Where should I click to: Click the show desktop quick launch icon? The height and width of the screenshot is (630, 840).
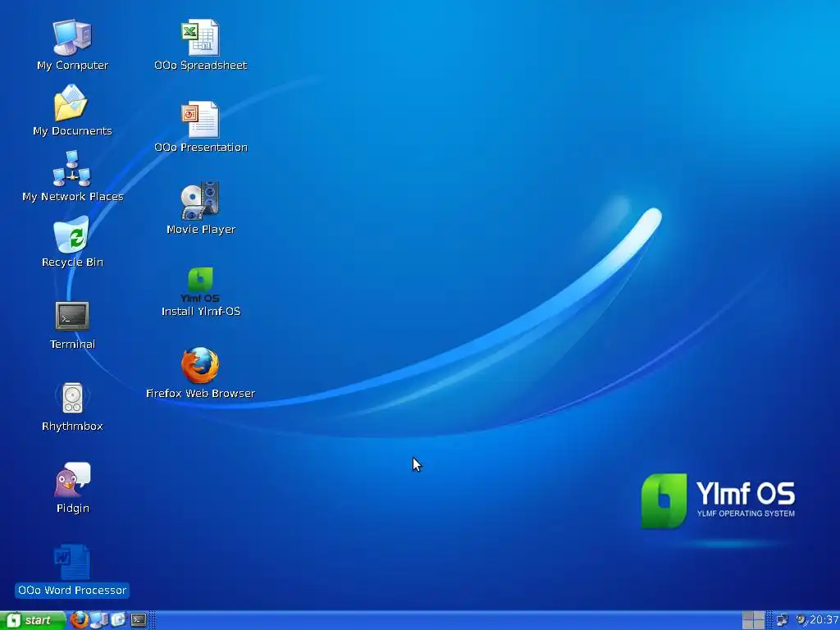tap(118, 620)
